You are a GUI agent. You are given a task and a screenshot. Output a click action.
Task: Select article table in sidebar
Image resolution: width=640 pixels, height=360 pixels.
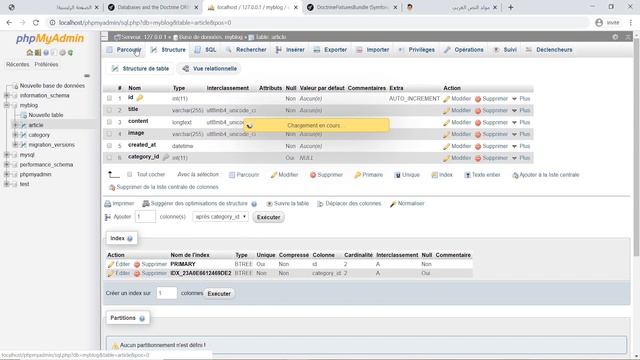tap(36, 125)
